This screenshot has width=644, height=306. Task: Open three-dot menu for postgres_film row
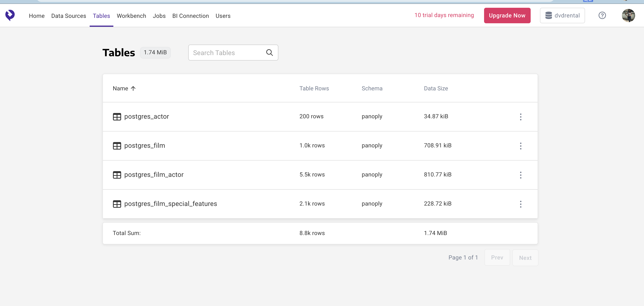[x=521, y=146]
